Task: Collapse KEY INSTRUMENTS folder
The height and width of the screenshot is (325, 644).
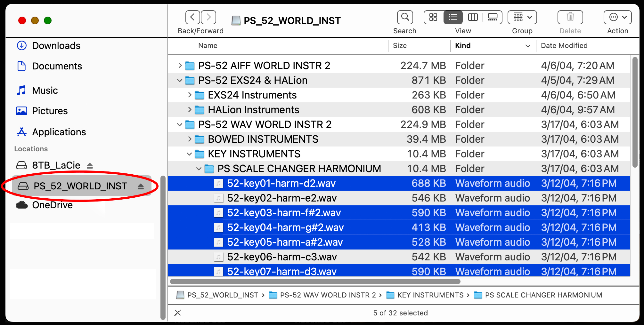Action: [190, 154]
